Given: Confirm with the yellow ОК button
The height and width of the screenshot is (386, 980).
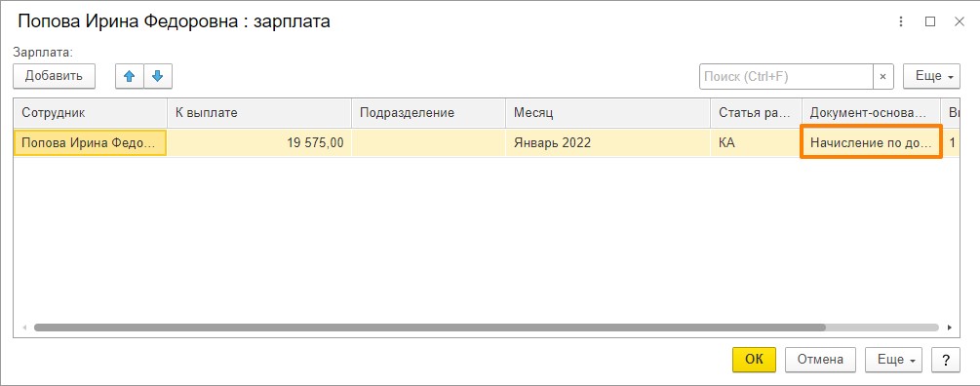Looking at the screenshot, I should point(755,360).
